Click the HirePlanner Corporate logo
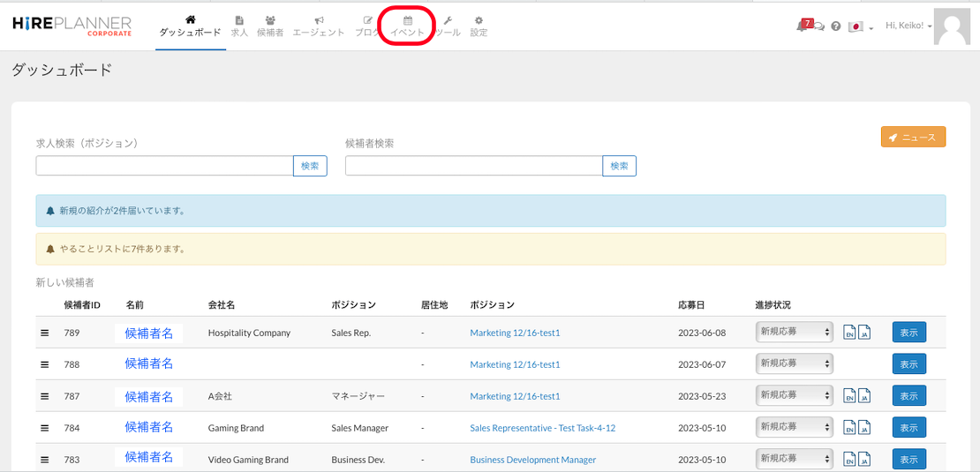 [72, 26]
